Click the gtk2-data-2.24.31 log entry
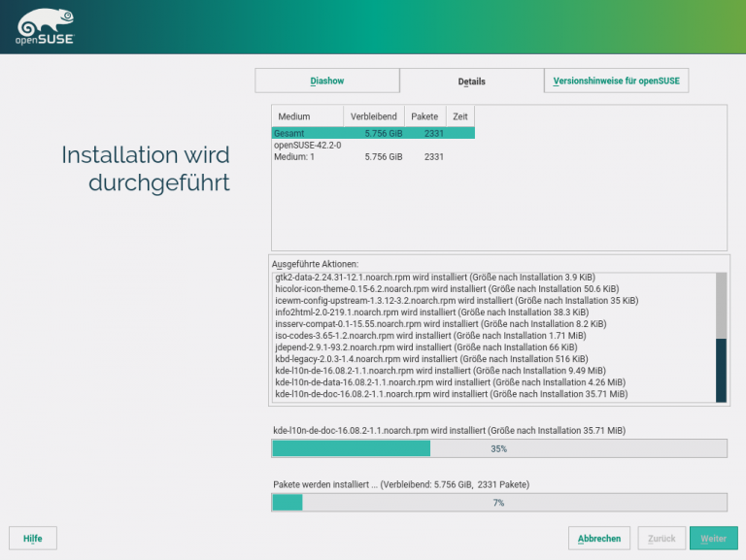The width and height of the screenshot is (746, 560). pyautogui.click(x=435, y=278)
